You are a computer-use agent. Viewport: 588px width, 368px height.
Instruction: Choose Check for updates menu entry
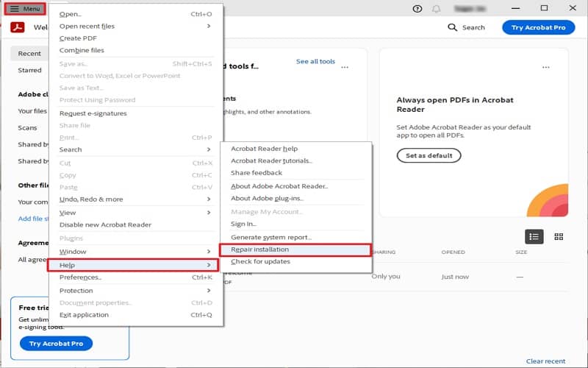coord(260,261)
